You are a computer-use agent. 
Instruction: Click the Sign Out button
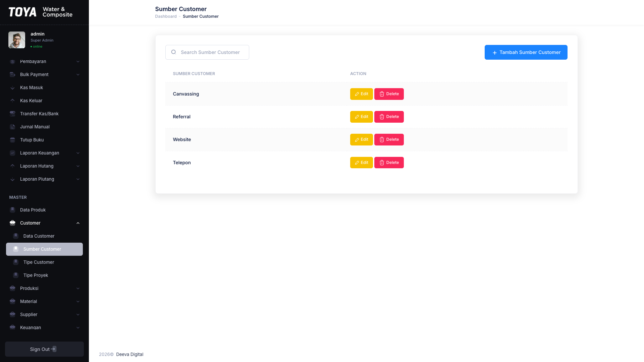[44, 349]
